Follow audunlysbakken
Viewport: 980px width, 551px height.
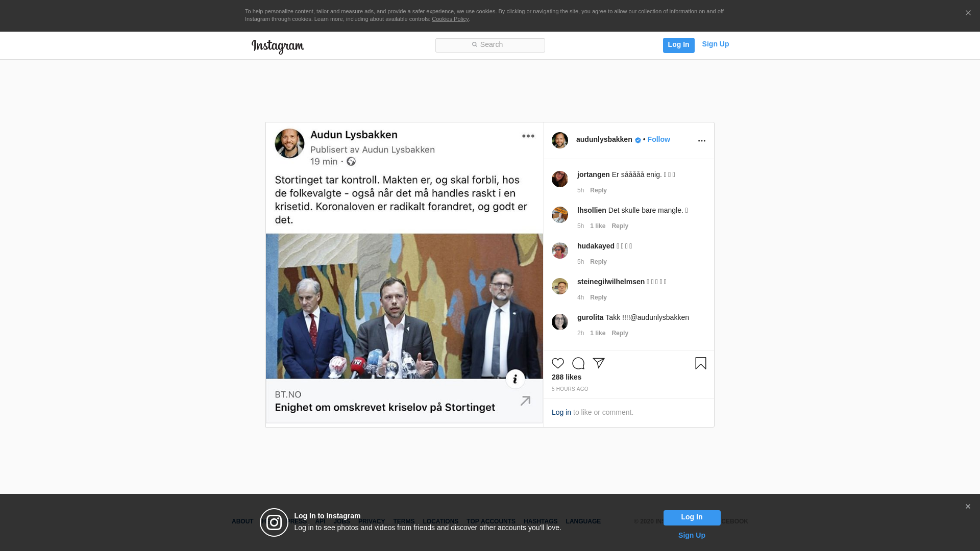[x=658, y=140]
